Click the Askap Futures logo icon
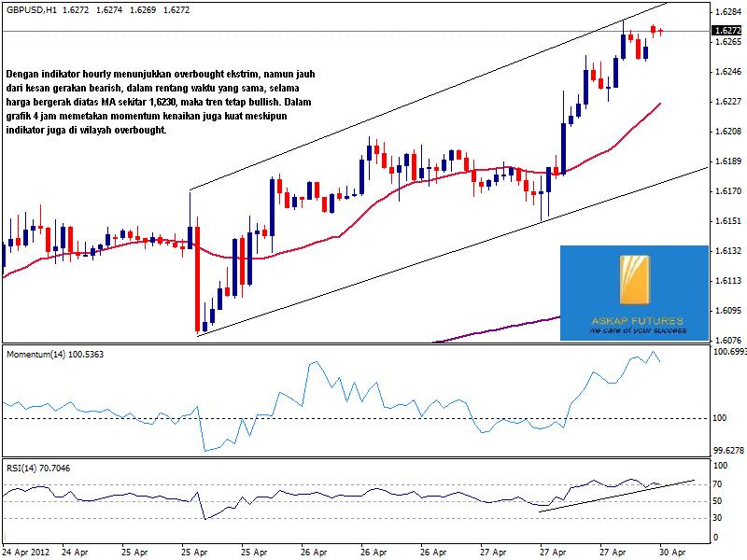 pyautogui.click(x=634, y=283)
